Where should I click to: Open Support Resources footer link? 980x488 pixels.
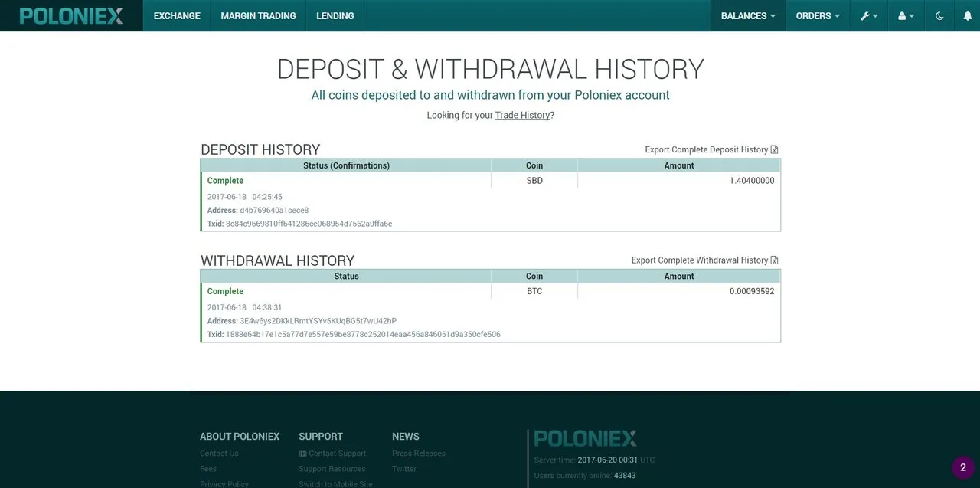pyautogui.click(x=332, y=469)
